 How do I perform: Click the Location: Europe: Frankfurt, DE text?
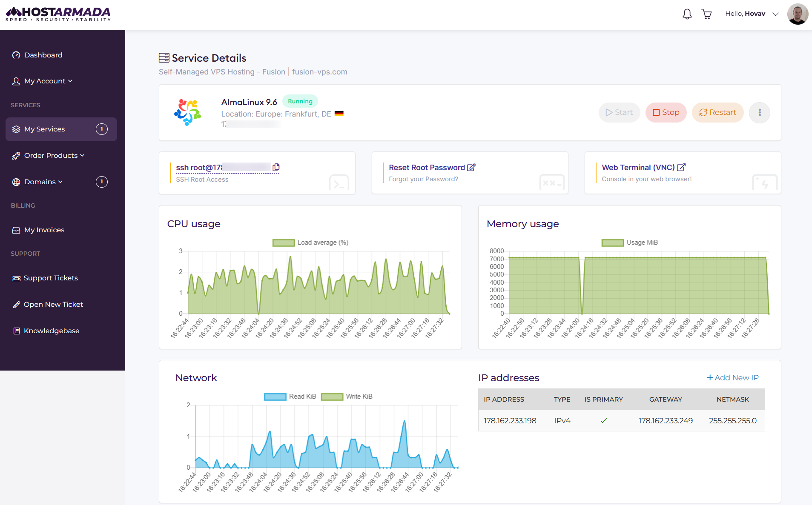click(276, 114)
